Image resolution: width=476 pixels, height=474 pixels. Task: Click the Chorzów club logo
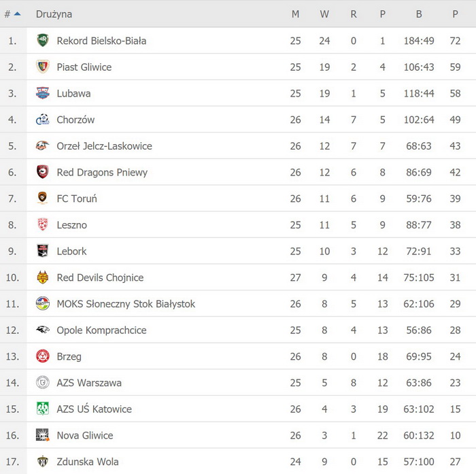tap(43, 120)
